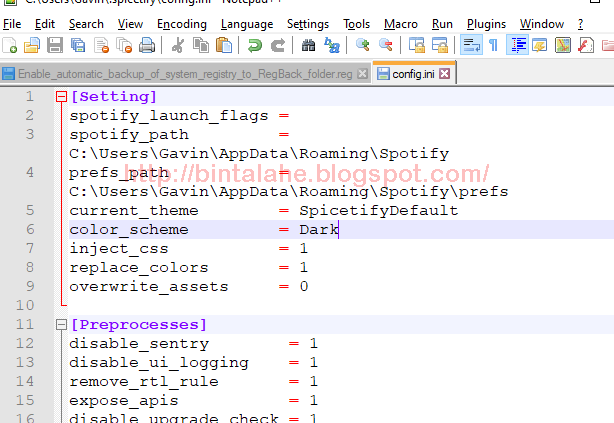This screenshot has height=423, width=614.
Task: Click the remove_rtl_rule key text
Action: point(144,381)
